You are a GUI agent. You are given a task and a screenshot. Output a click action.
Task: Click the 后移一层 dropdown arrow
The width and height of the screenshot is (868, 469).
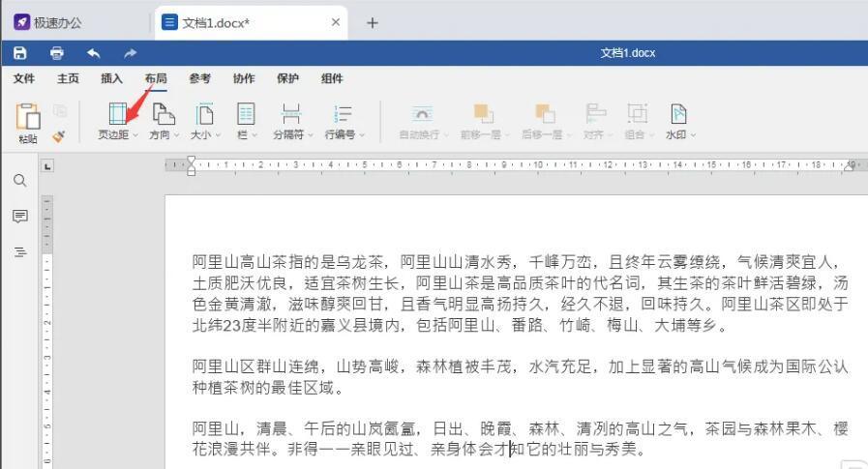pyautogui.click(x=567, y=135)
